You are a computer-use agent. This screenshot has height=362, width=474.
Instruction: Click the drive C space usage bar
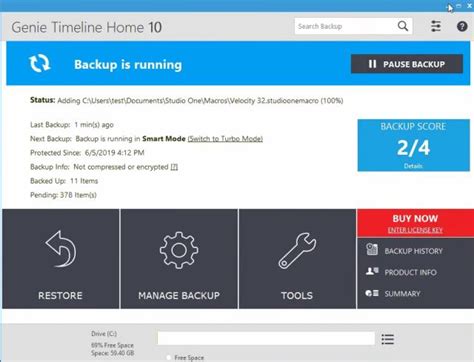pos(266,338)
